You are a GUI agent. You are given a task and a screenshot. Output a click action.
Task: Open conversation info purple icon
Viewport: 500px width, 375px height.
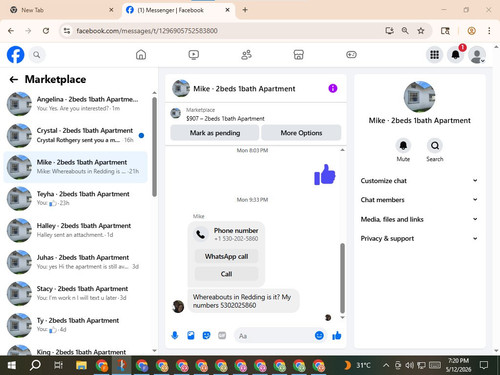pos(333,88)
